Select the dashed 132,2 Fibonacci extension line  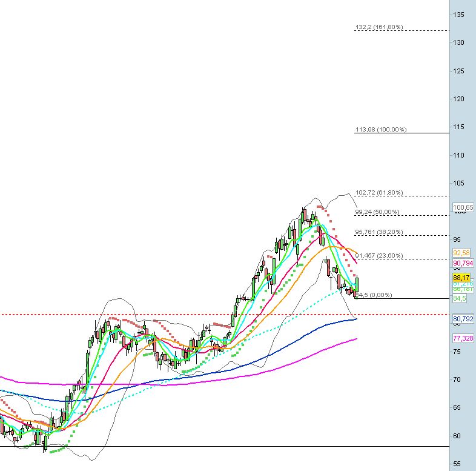[402, 30]
